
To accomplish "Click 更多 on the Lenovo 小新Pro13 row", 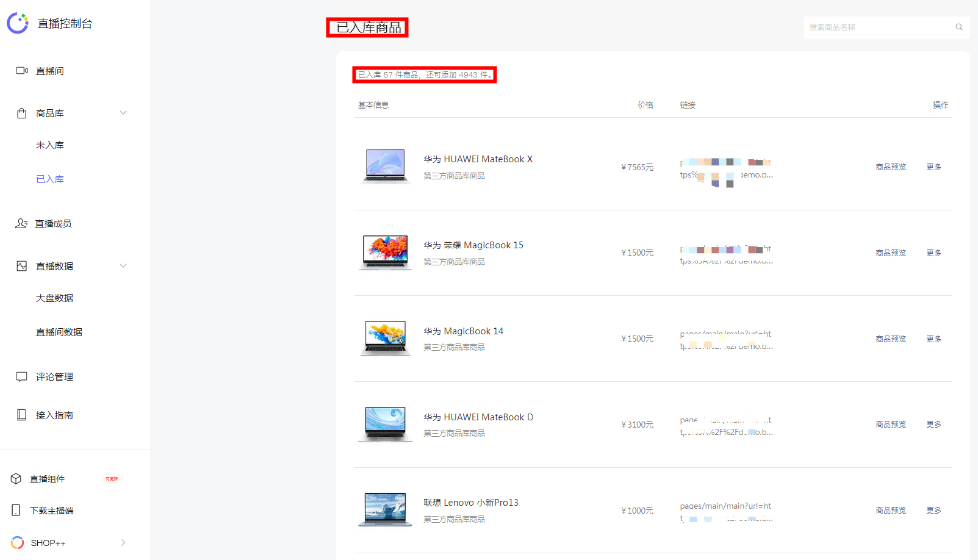I will pos(933,510).
